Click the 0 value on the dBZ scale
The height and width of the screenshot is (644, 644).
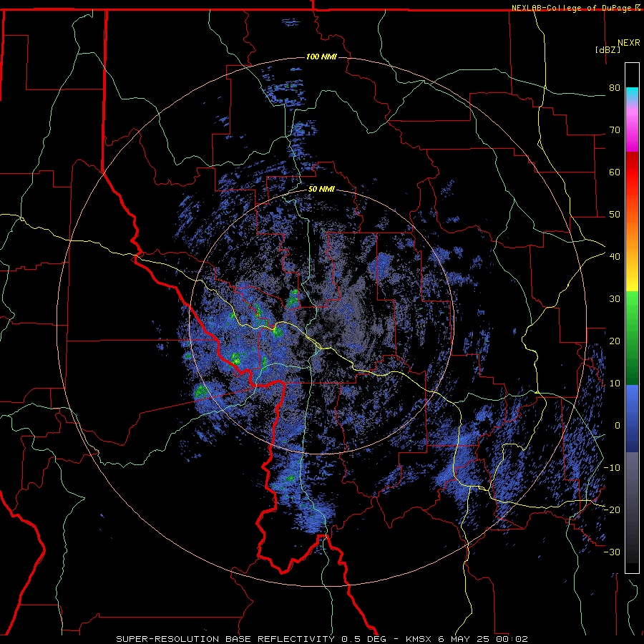pyautogui.click(x=618, y=426)
